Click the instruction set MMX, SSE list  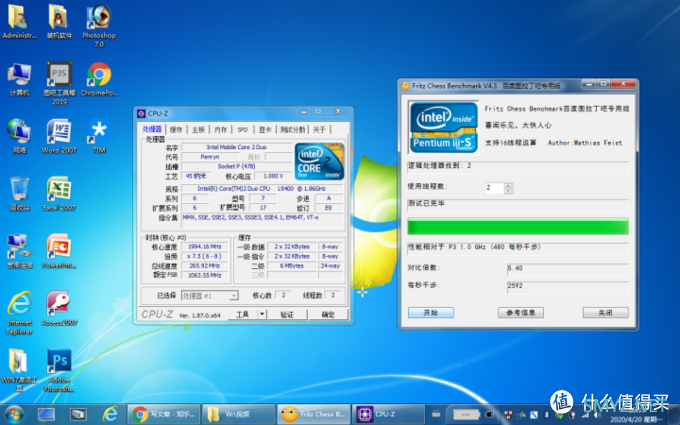point(262,220)
